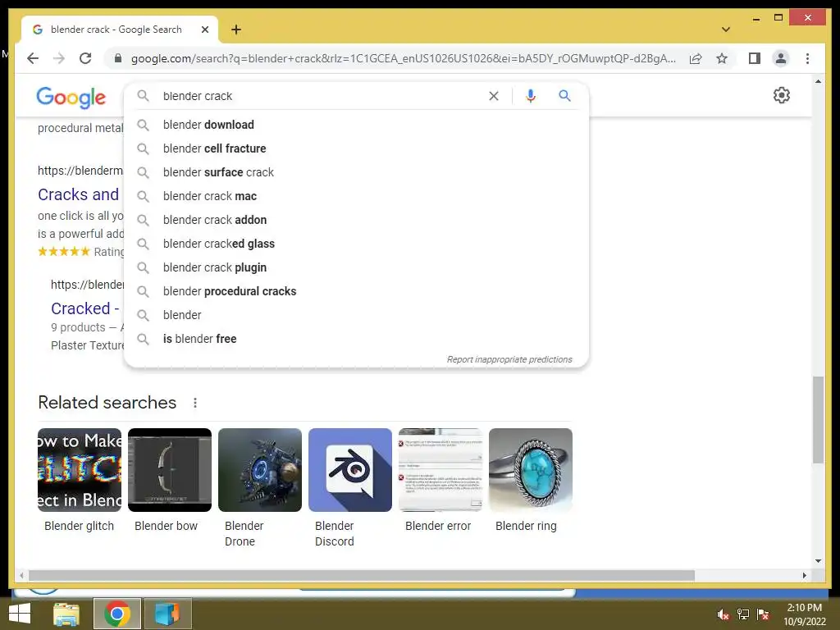Screen dimensions: 840x630
Task: Click the network tray icon
Action: pos(743,614)
